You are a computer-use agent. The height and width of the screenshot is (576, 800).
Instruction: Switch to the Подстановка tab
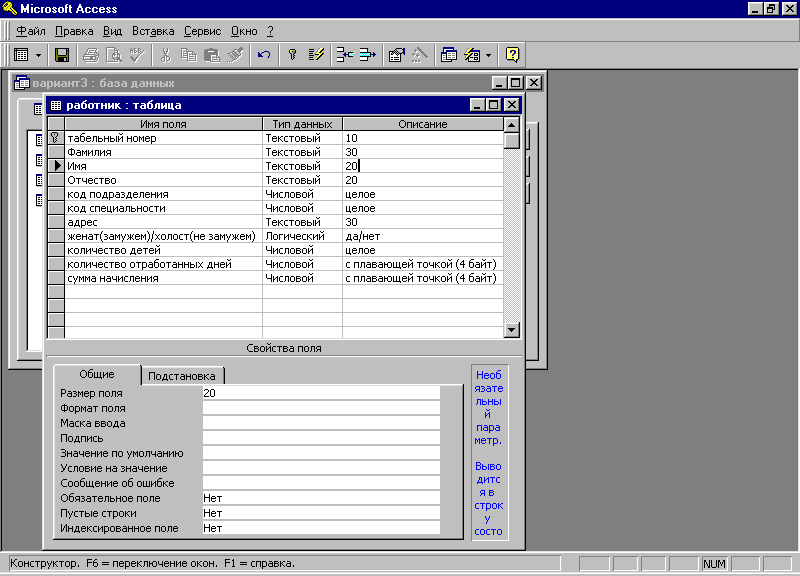(x=182, y=376)
